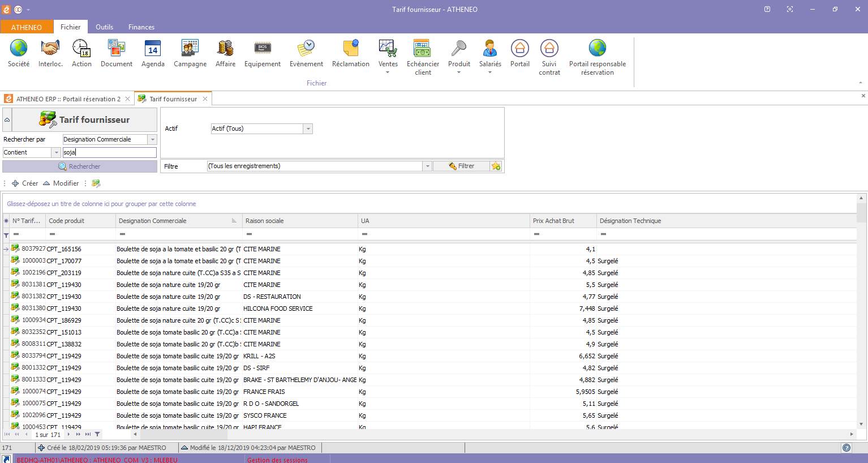
Task: Open the Réclamation module
Action: coord(351,53)
